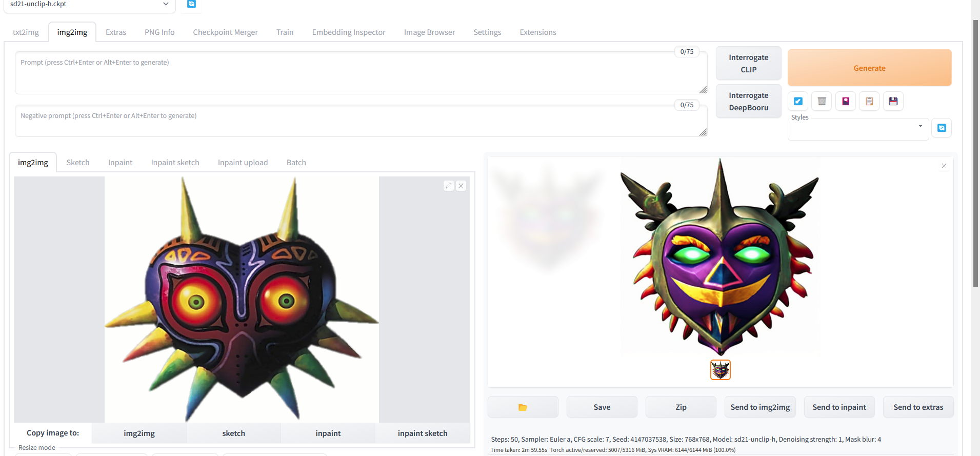
Task: Select the generated mask thumbnail below the preview
Action: (721, 370)
